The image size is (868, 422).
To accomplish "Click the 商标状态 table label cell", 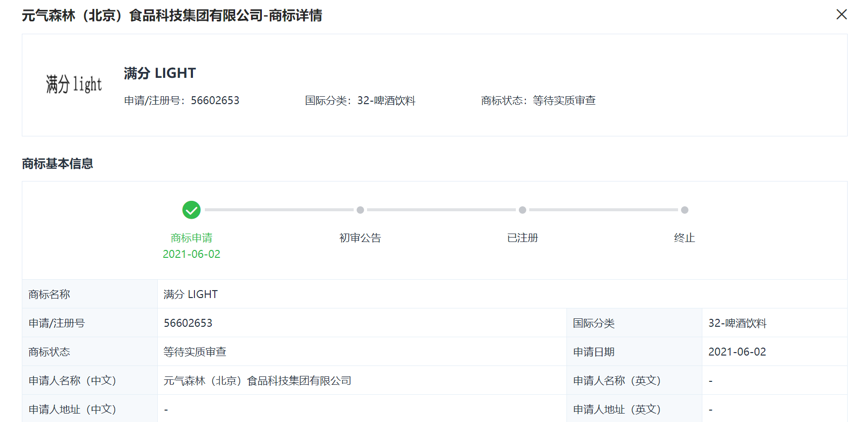I will [90, 352].
